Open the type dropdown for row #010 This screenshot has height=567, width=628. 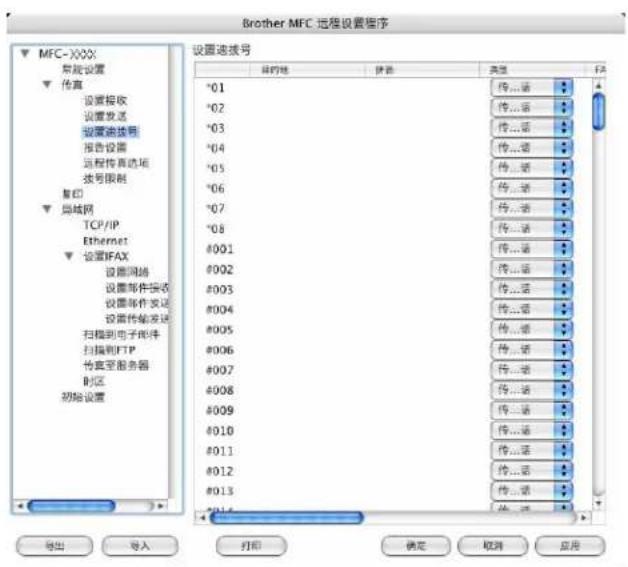tap(531, 430)
